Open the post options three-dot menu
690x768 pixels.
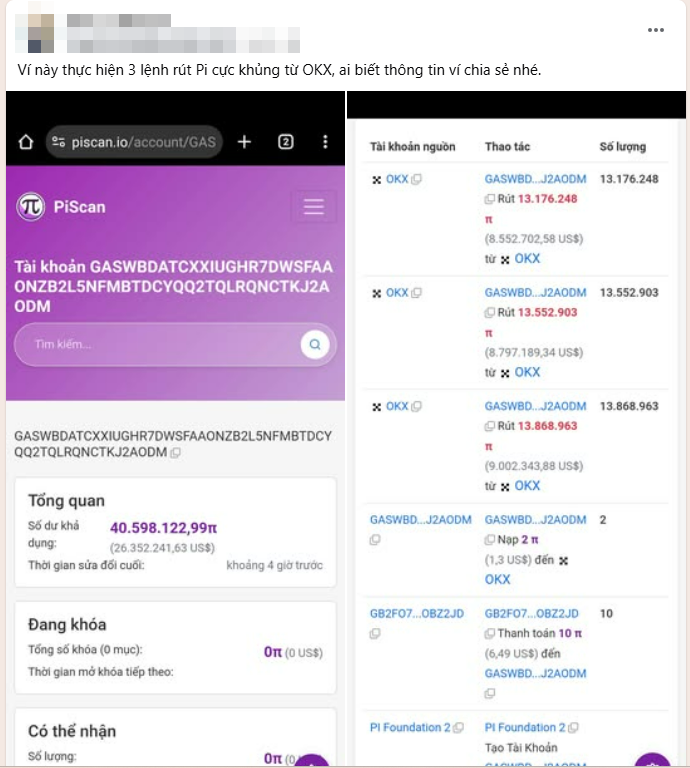[656, 30]
